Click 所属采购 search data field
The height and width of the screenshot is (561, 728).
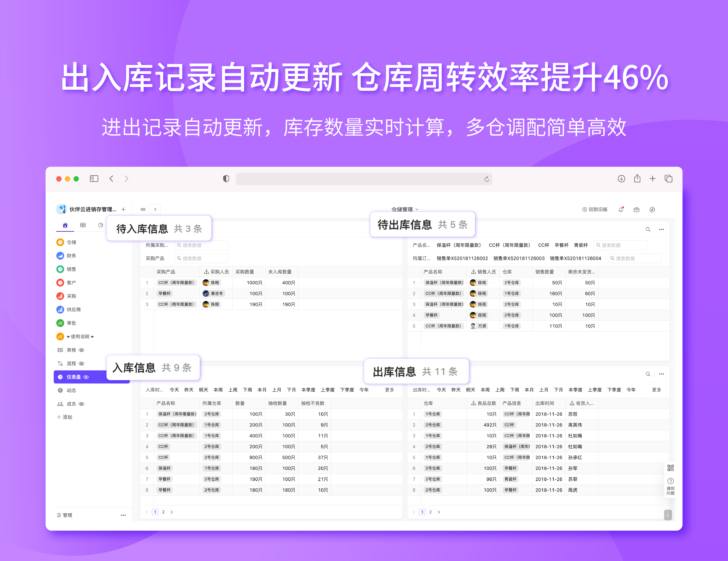point(201,245)
